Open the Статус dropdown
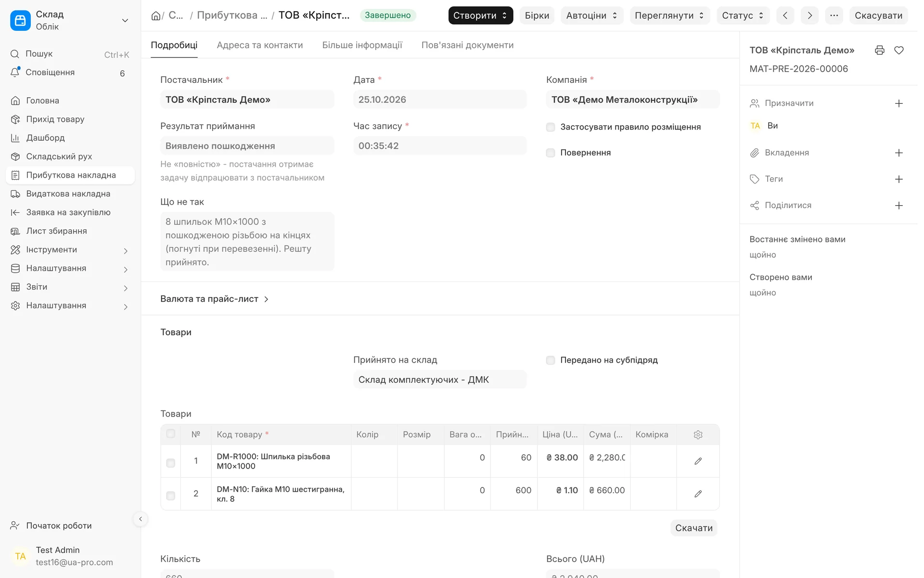The width and height of the screenshot is (924, 578). tap(743, 15)
